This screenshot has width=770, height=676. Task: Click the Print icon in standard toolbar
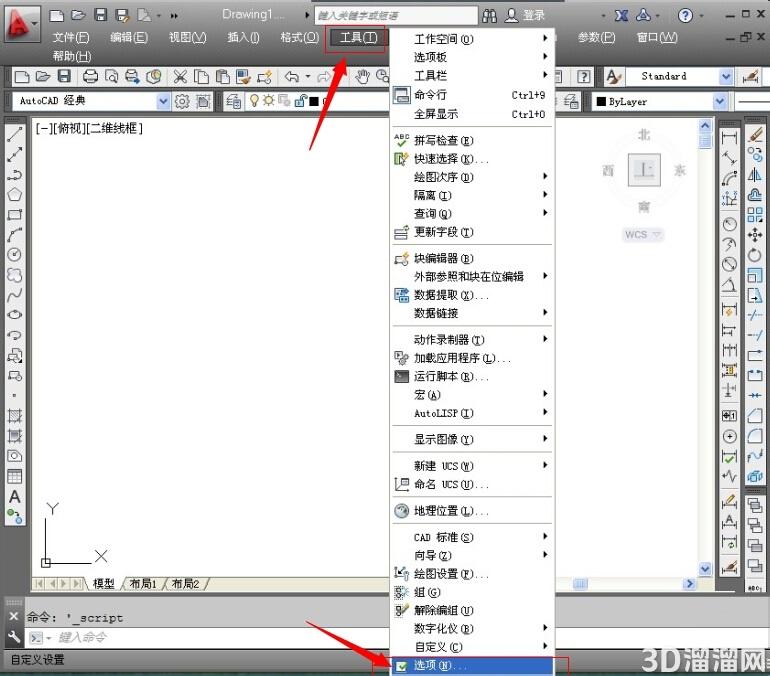click(90, 76)
